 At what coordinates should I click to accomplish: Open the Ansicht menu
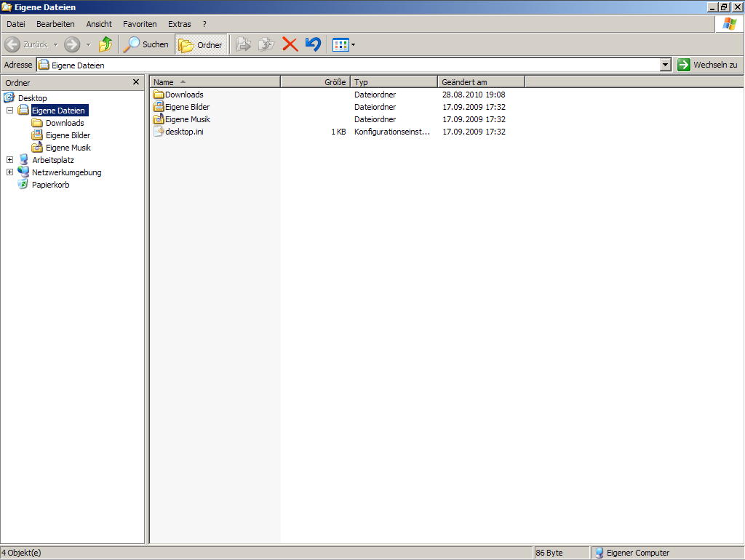point(99,24)
